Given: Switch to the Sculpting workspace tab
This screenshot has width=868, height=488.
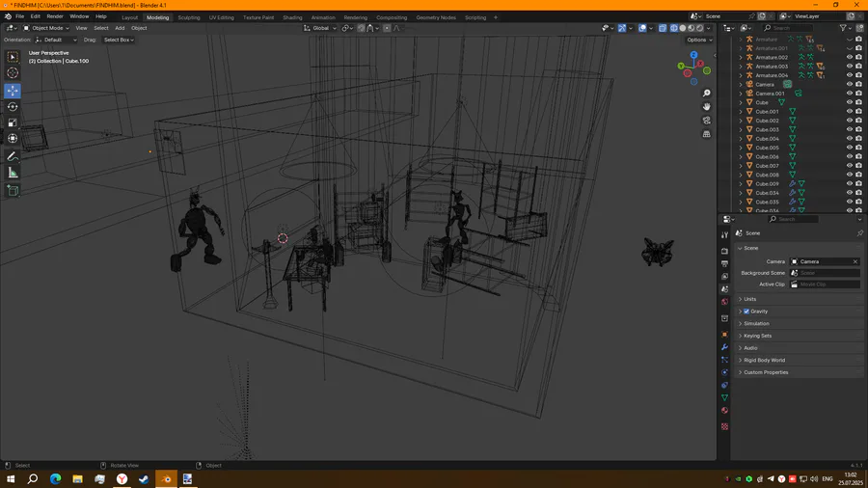Looking at the screenshot, I should click(x=189, y=17).
